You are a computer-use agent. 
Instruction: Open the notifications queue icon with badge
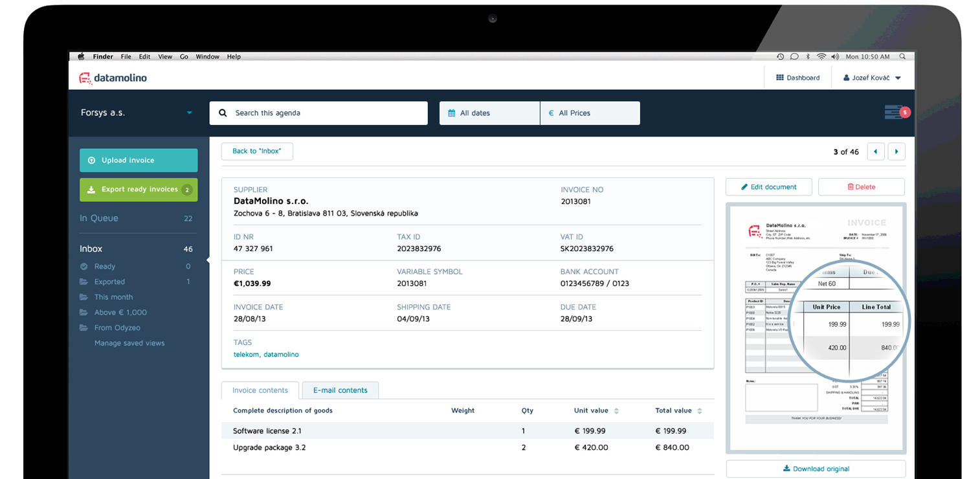(894, 113)
